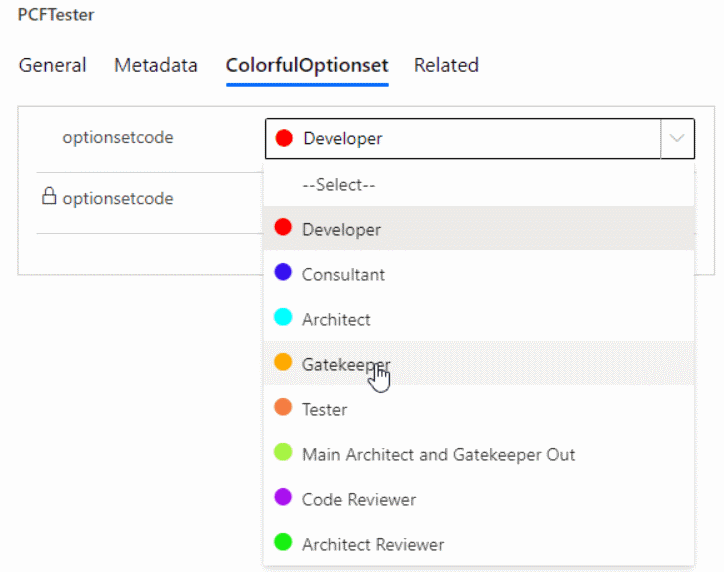This screenshot has width=724, height=572.
Task: Select the Code Reviewer option
Action: [x=479, y=499]
